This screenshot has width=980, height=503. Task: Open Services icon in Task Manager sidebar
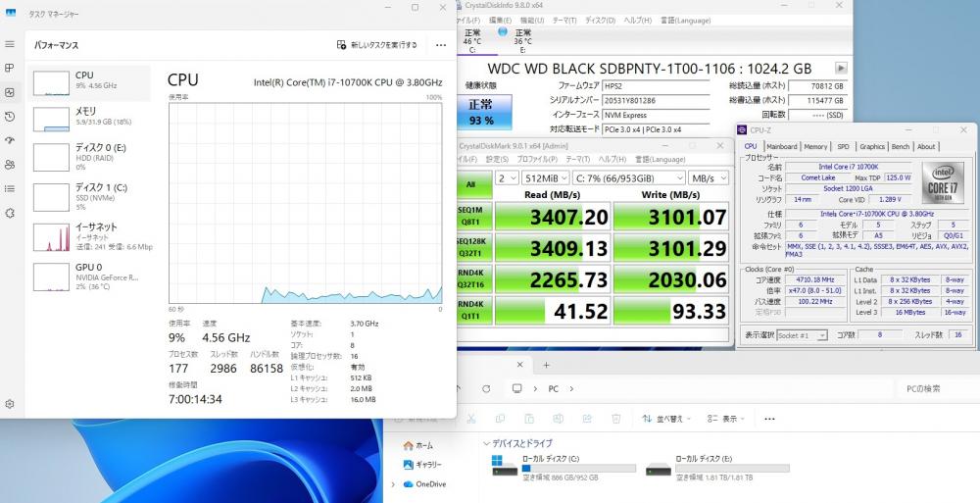10,214
